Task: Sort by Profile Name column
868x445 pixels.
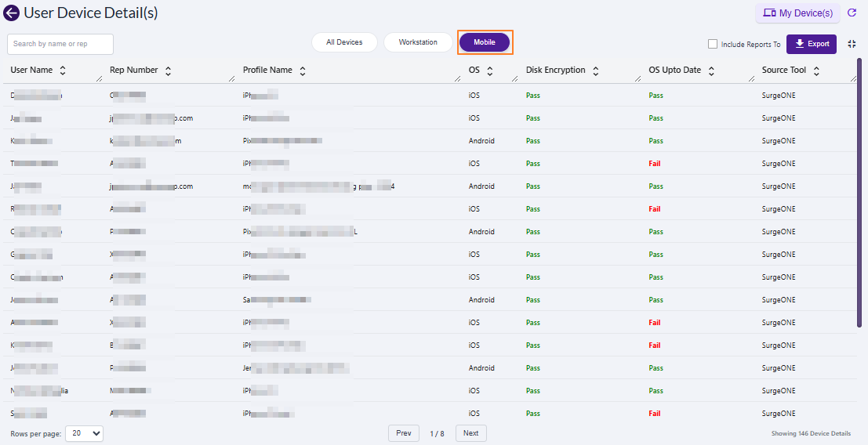Action: (303, 71)
